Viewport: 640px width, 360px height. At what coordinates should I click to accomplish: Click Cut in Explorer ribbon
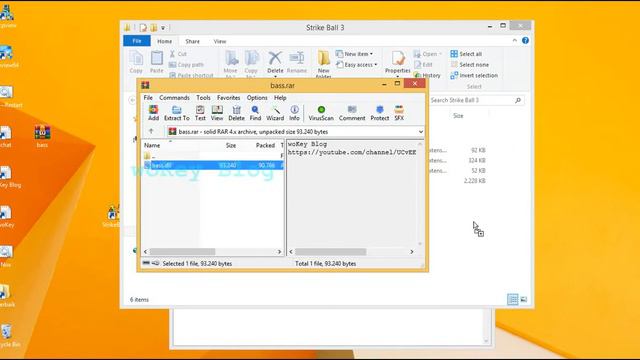pyautogui.click(x=178, y=54)
